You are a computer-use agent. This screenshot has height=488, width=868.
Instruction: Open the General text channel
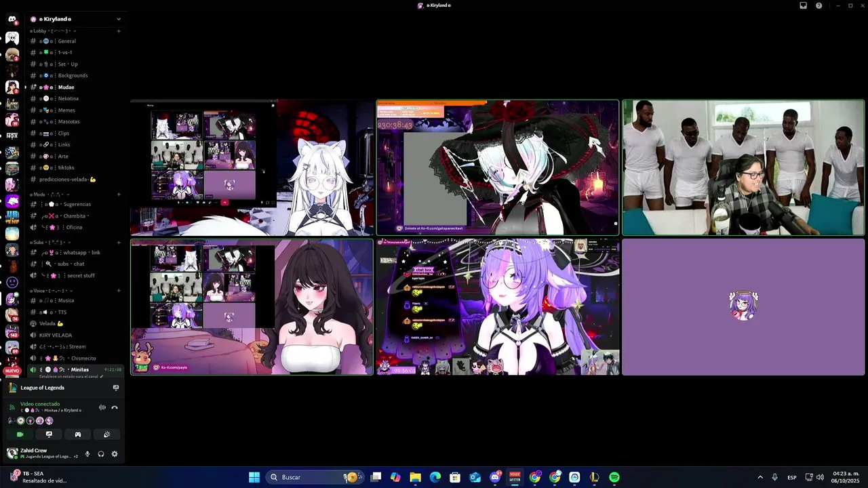click(75, 41)
